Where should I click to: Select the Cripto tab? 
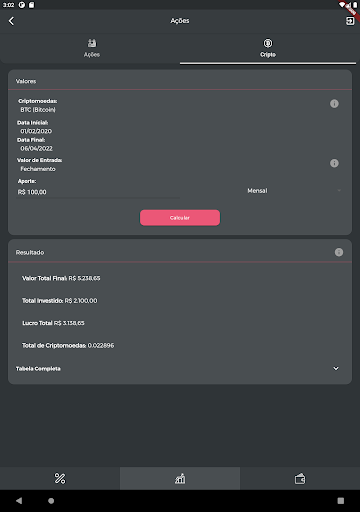[x=268, y=48]
